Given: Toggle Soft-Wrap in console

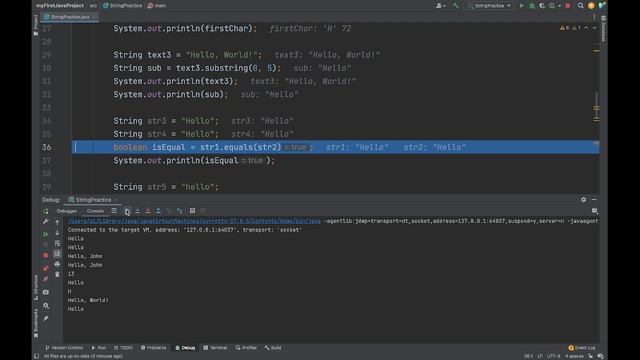Looking at the screenshot, I should point(57,243).
